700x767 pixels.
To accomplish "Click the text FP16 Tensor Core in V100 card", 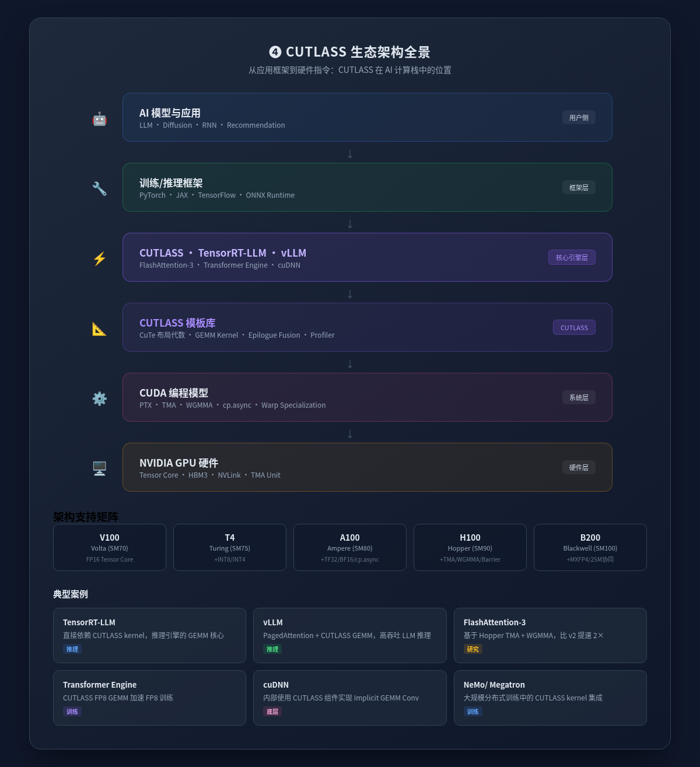I will pos(110,560).
